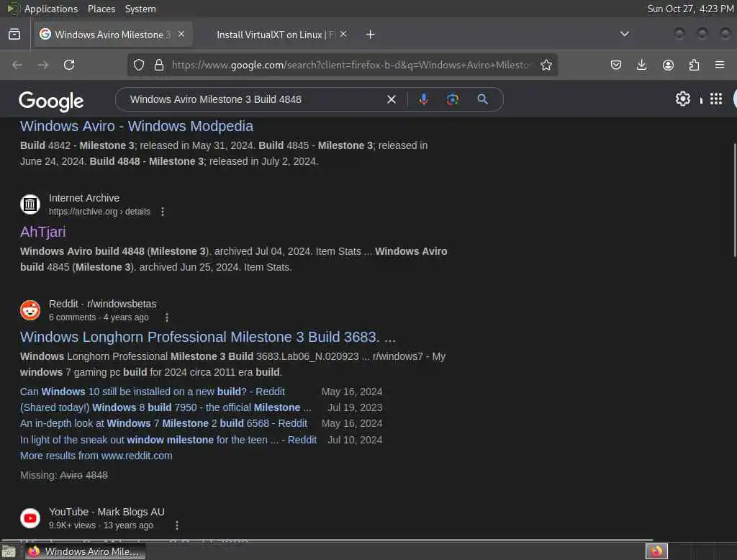The width and height of the screenshot is (737, 560).
Task: Open the extensions puzzle icon
Action: pos(695,65)
